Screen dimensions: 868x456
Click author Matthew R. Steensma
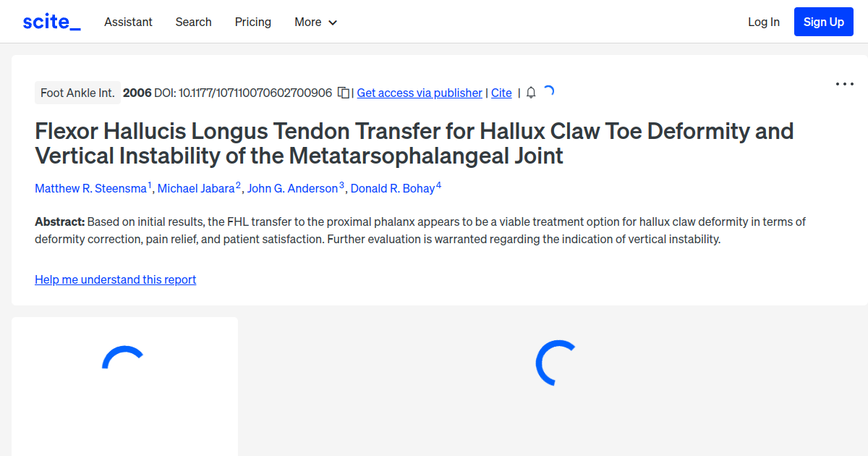click(90, 188)
